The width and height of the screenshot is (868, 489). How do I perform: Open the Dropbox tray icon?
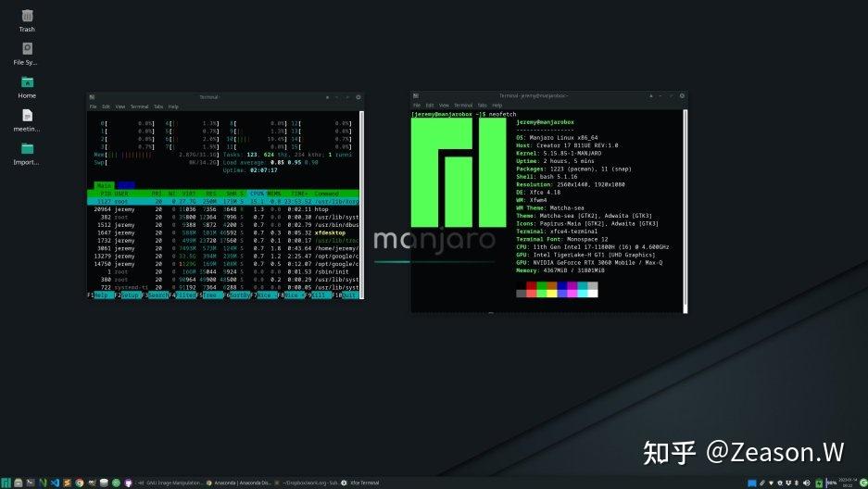(x=788, y=483)
